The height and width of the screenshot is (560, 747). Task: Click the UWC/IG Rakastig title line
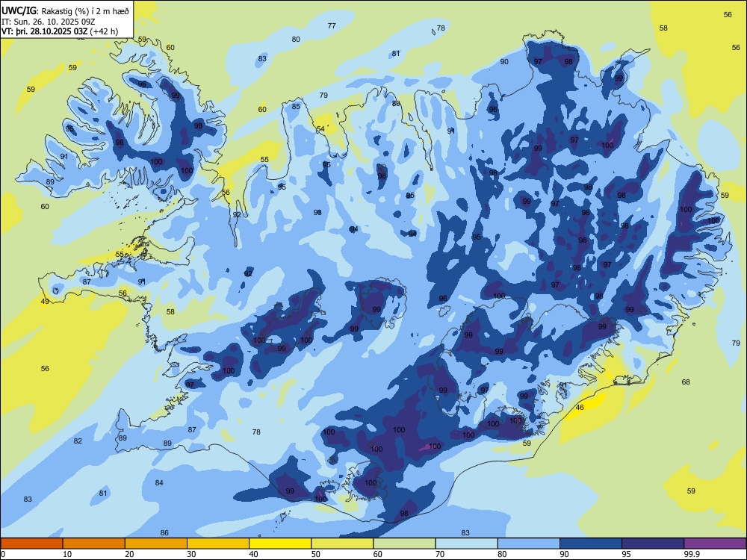[x=65, y=11]
